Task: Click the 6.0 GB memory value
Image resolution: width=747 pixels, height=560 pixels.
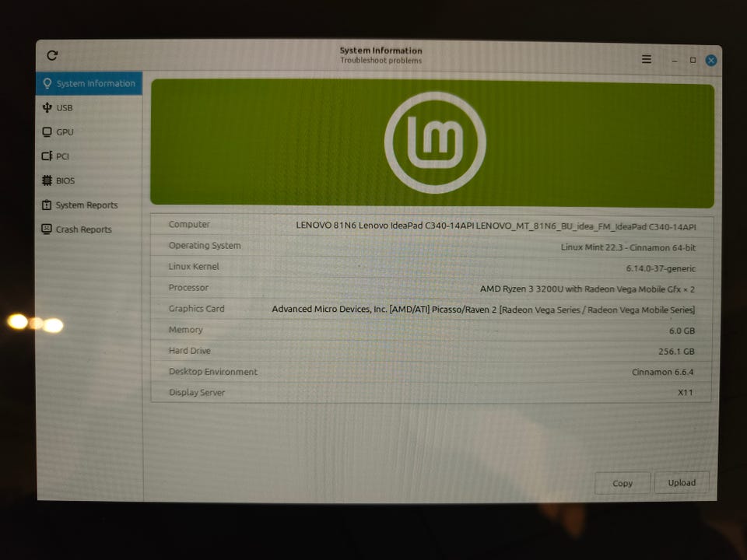Action: pyautogui.click(x=682, y=331)
